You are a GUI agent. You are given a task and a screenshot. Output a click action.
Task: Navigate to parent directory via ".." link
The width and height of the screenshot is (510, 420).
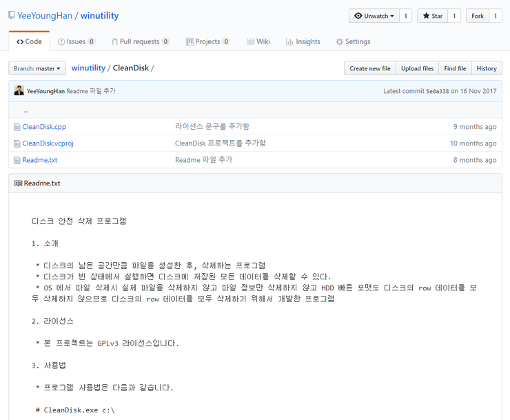click(x=25, y=110)
